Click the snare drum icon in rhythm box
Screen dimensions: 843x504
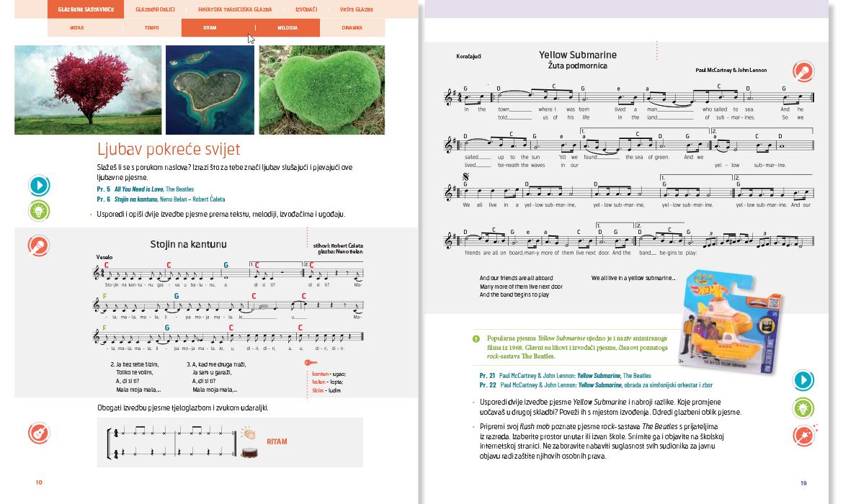[250, 454]
